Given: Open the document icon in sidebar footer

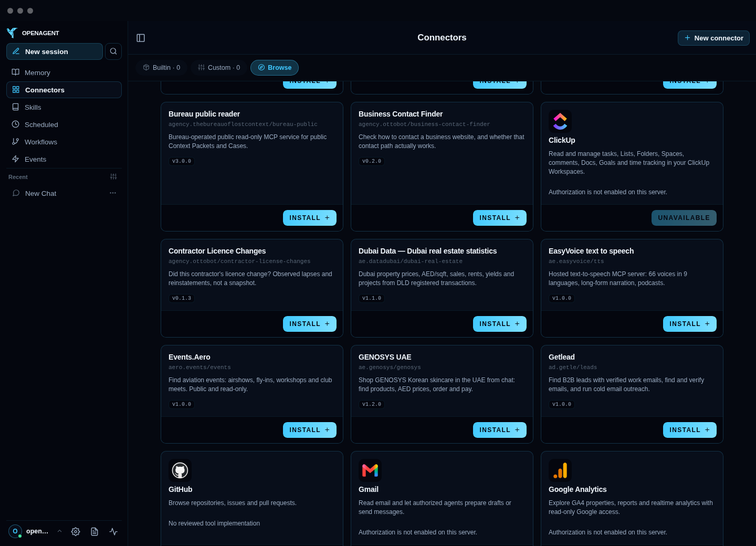Looking at the screenshot, I should (94, 532).
